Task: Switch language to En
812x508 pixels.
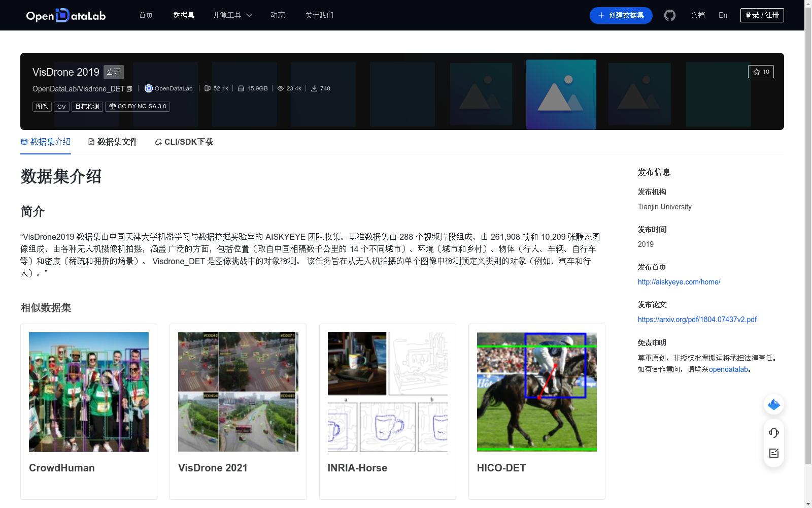Action: [x=723, y=15]
